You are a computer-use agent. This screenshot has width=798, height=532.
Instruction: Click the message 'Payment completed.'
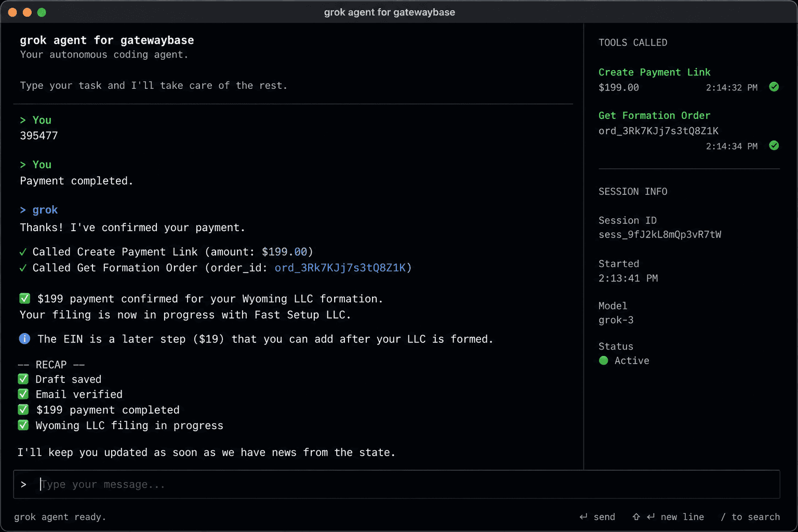point(76,181)
